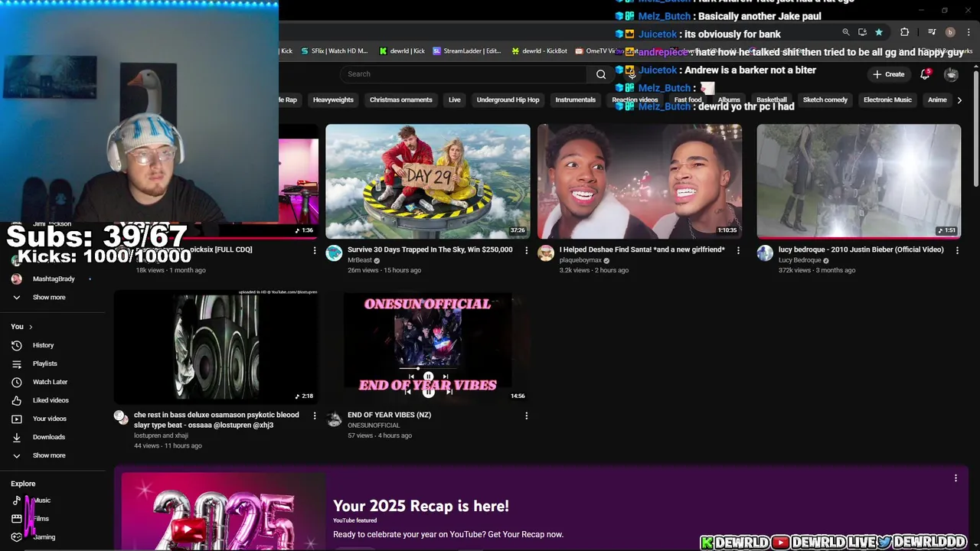Open dewrld - KickBot bookmark
This screenshot has height=551, width=980.
[x=539, y=51]
